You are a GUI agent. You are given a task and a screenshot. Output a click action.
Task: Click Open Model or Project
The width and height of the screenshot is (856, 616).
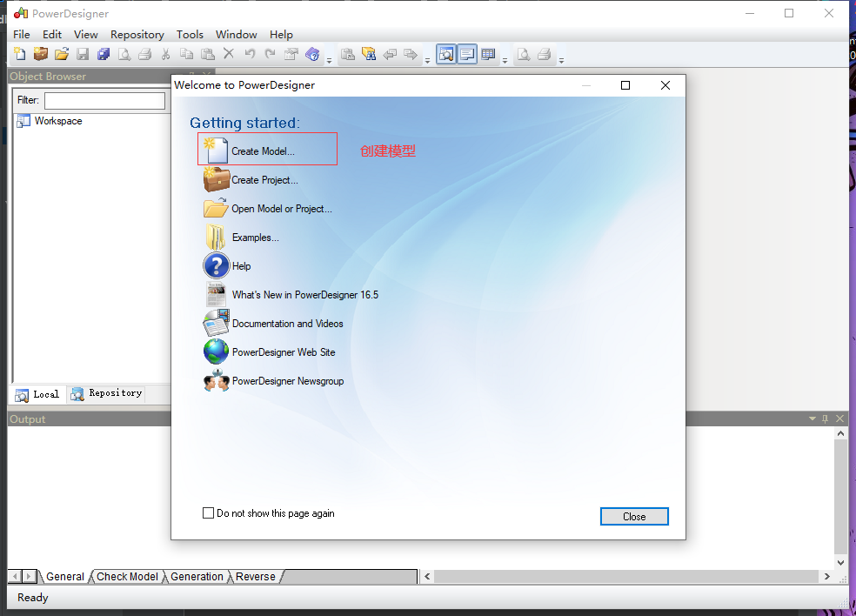[x=282, y=209]
